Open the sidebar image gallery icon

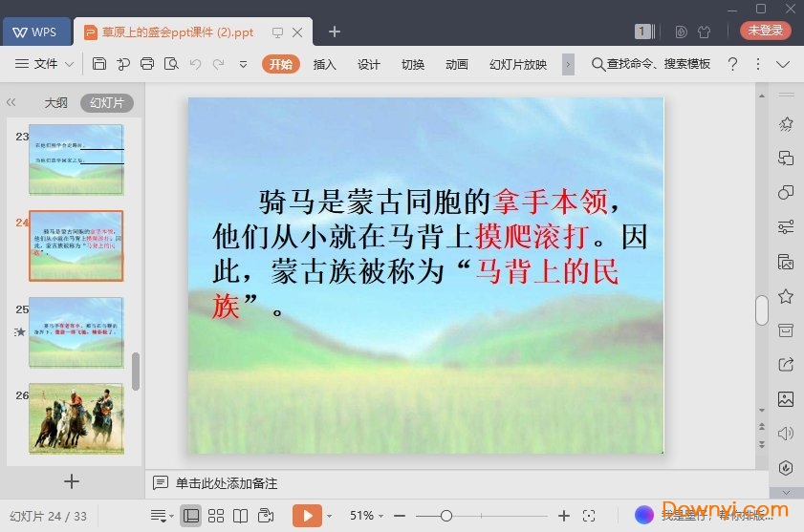coord(786,398)
